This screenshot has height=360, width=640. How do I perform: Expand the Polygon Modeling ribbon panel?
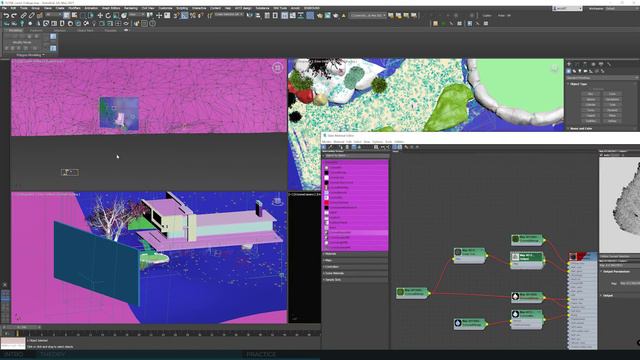point(30,55)
